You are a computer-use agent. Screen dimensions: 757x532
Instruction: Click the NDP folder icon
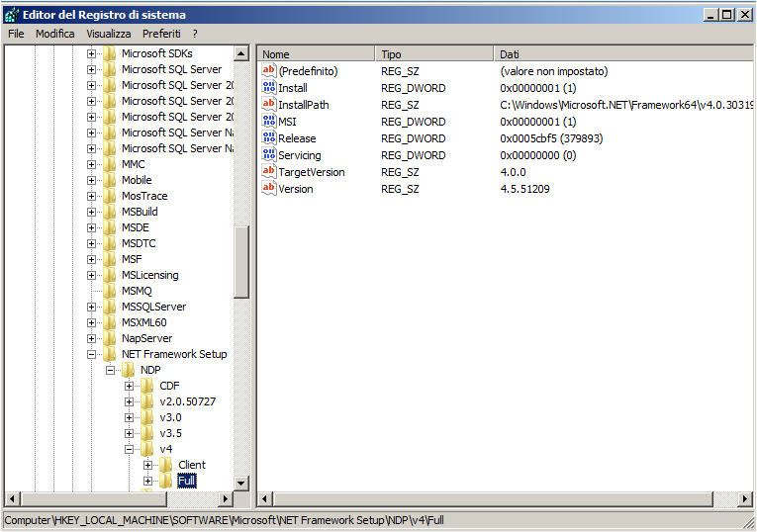[129, 370]
